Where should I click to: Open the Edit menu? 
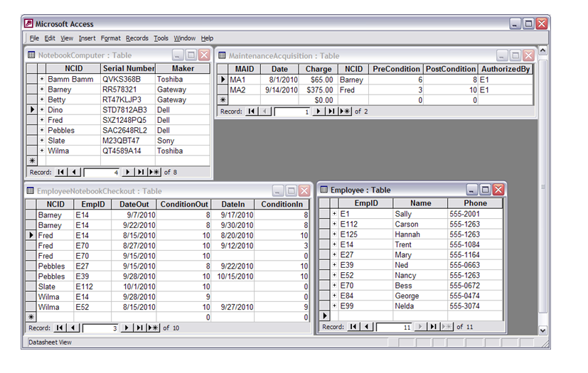point(50,38)
